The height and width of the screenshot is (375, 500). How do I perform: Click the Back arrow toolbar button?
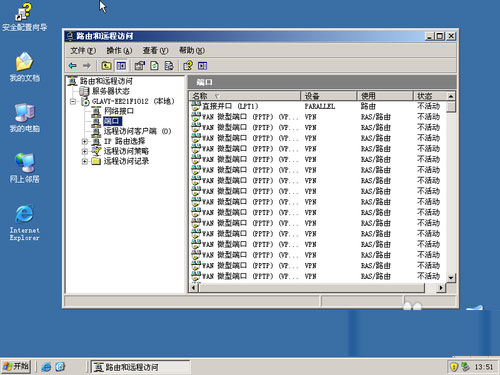pos(73,66)
